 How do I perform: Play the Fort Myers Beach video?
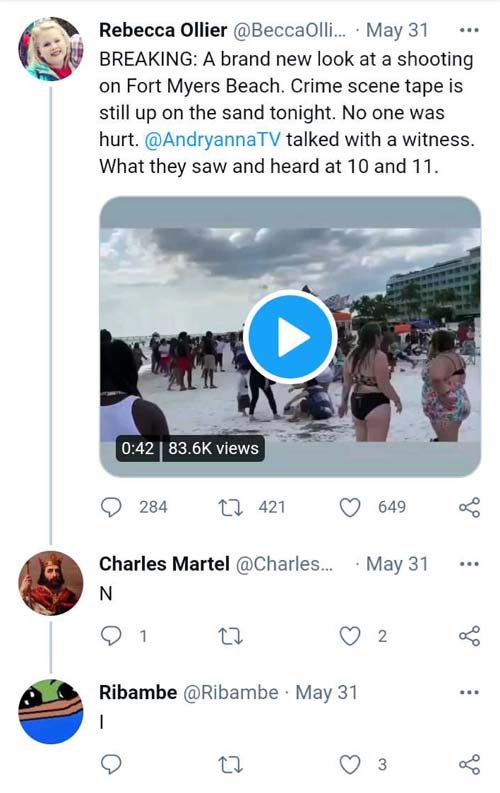(x=290, y=337)
